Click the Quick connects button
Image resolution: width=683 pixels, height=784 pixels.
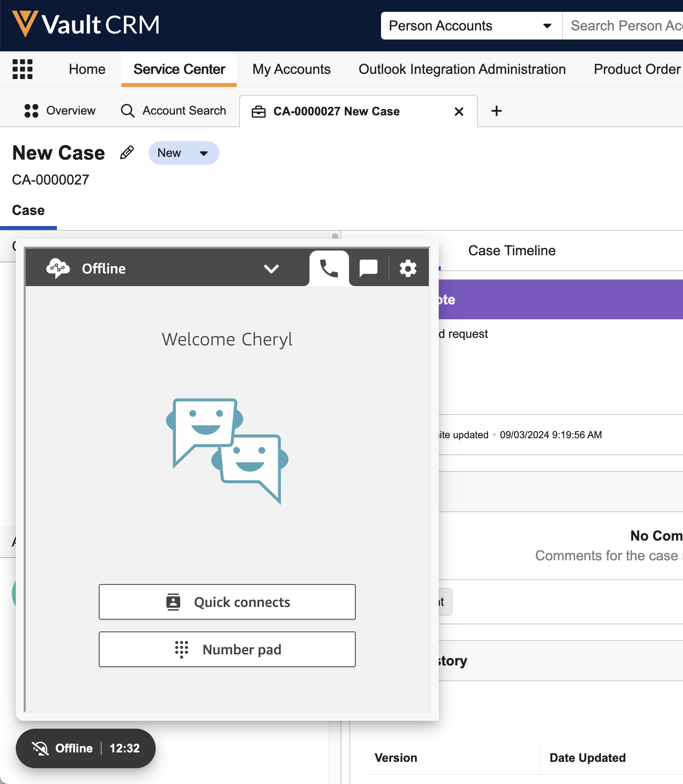click(x=227, y=602)
